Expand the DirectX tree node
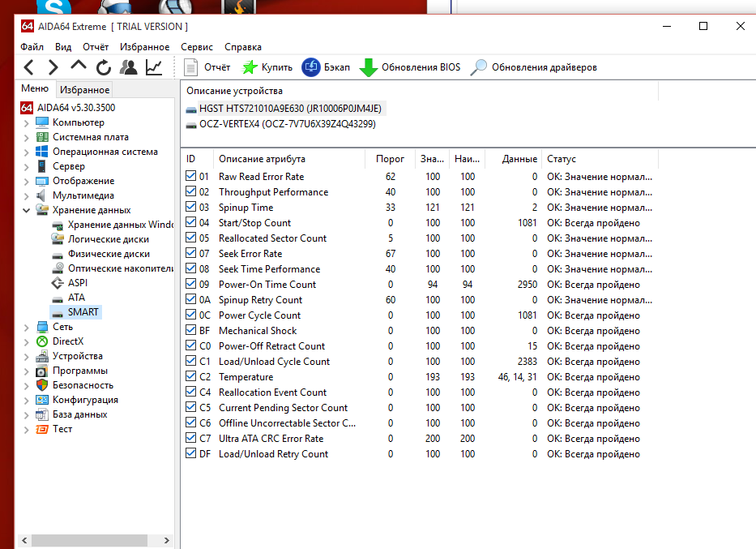Viewport: 756px width, 549px height. 26,341
